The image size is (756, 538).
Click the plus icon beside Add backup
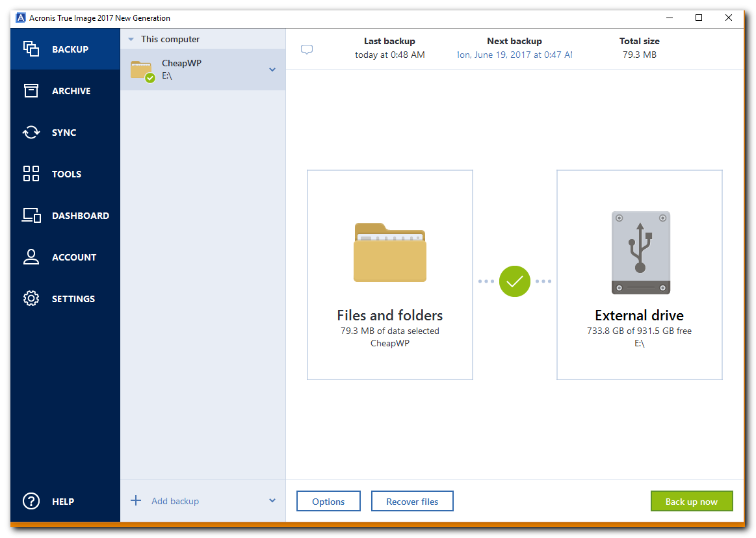[x=136, y=501]
